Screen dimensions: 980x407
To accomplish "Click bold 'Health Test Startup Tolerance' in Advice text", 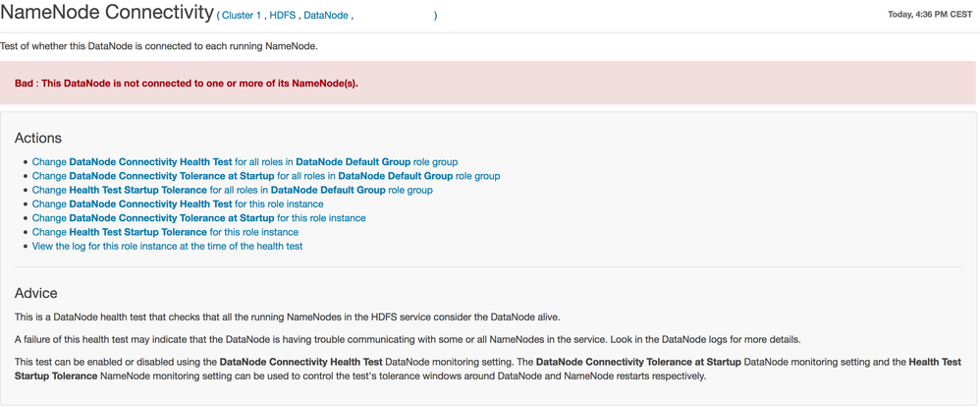I will (x=935, y=362).
